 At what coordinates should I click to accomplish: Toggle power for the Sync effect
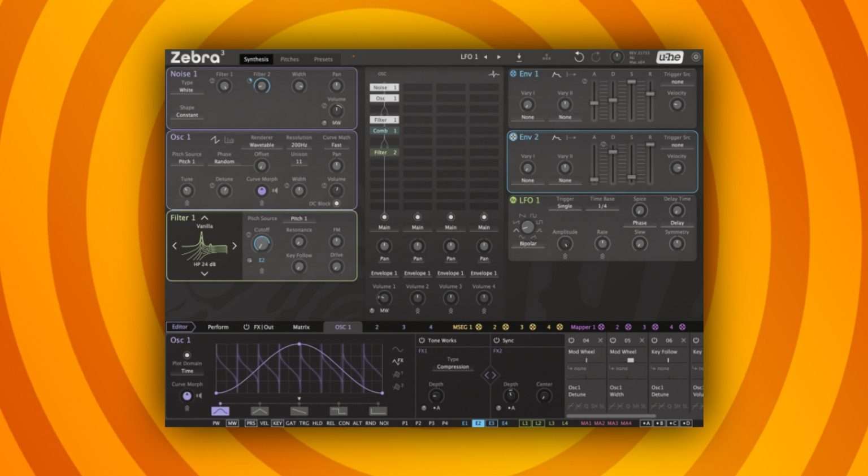(x=497, y=340)
